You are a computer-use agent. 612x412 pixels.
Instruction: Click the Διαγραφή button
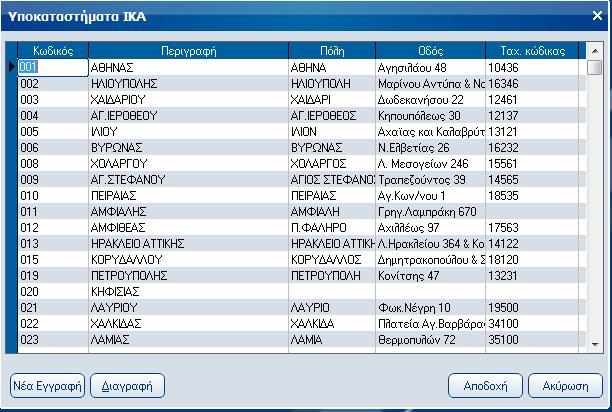pyautogui.click(x=127, y=386)
